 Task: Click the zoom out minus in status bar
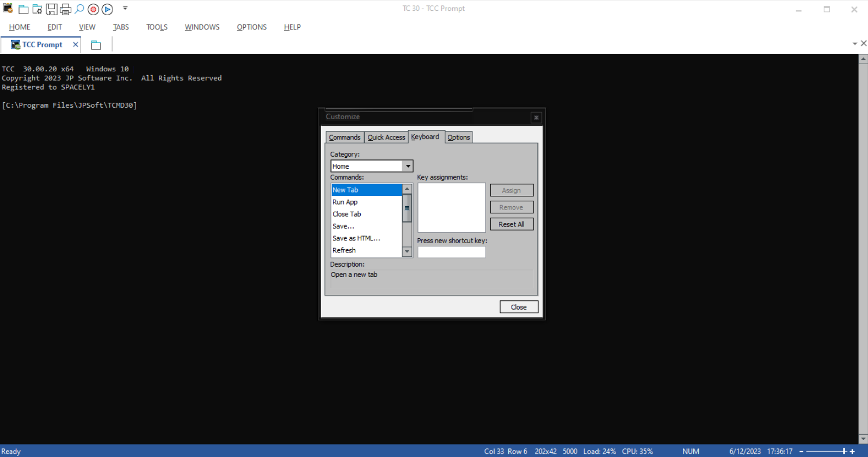(x=801, y=452)
